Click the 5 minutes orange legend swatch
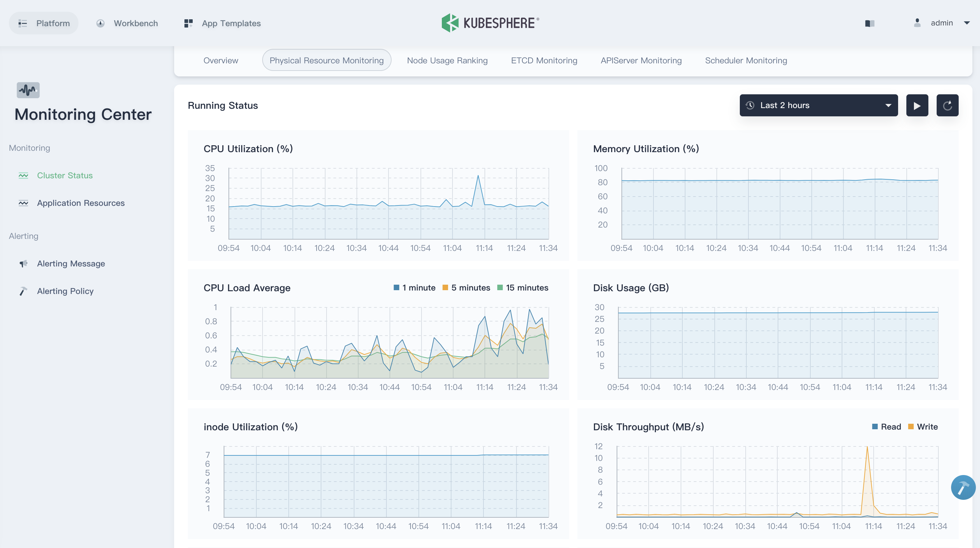The image size is (980, 548). point(445,288)
